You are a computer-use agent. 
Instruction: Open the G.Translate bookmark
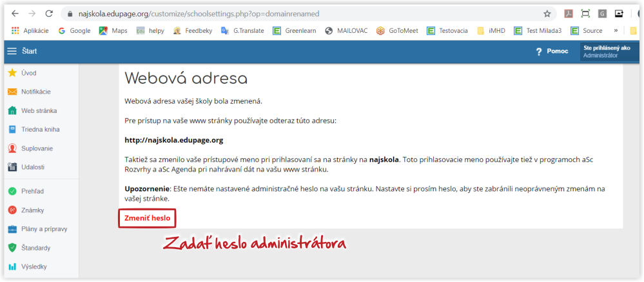point(247,30)
